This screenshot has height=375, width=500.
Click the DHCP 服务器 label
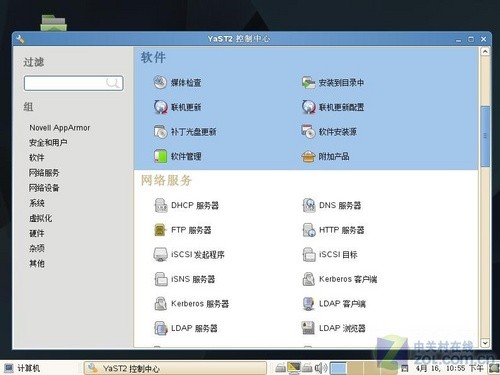point(195,205)
